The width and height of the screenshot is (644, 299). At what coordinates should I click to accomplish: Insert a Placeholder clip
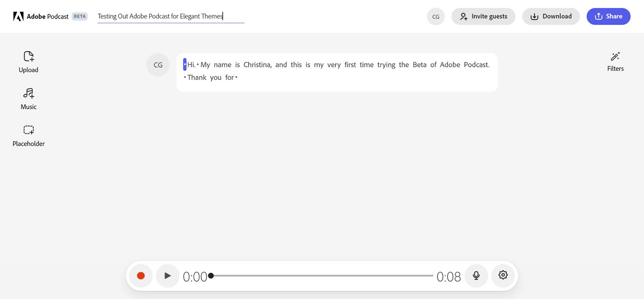29,136
